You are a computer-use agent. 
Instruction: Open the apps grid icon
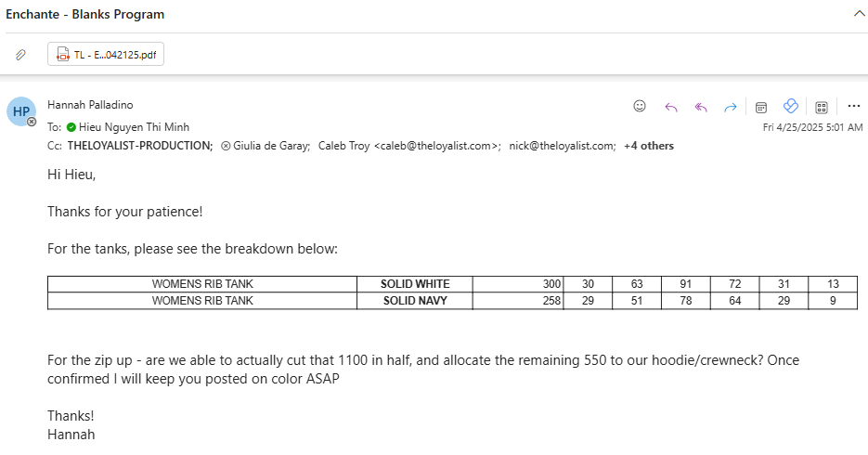click(x=822, y=108)
